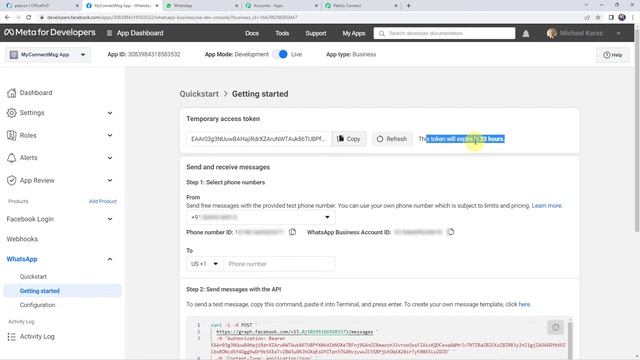Bookmark the page with the star icon

point(598,17)
